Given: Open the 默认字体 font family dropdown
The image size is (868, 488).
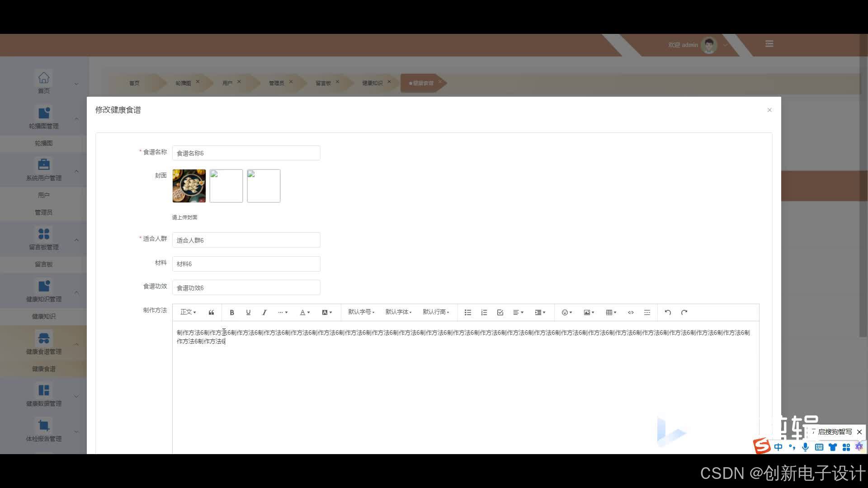Looking at the screenshot, I should coord(398,312).
